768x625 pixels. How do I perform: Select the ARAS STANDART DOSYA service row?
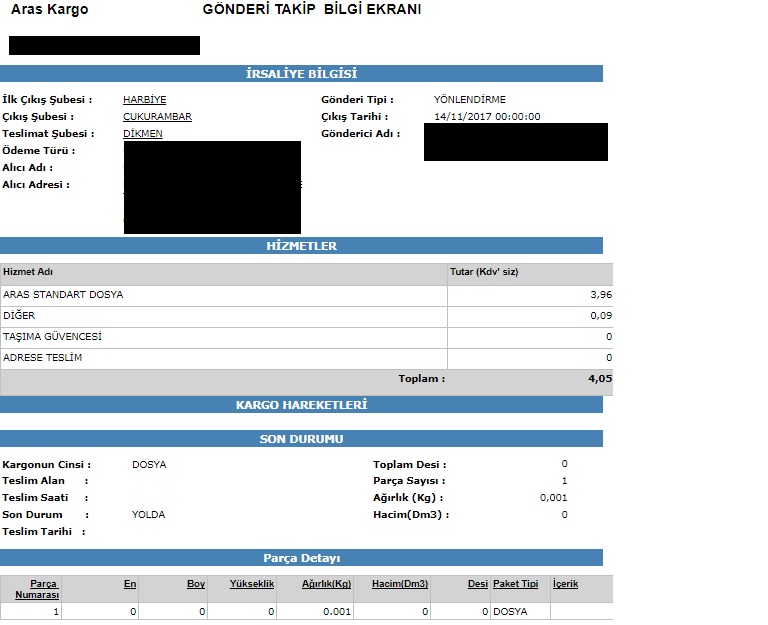coord(307,295)
